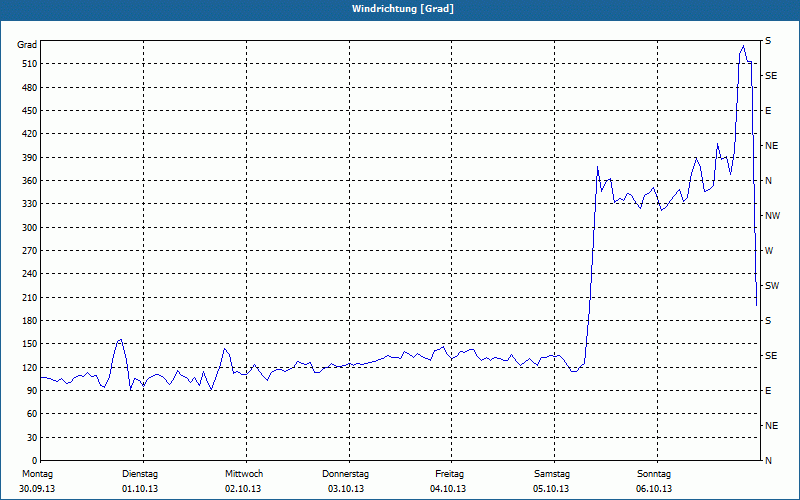Select the W compass direction label
This screenshot has height=500, width=800.
point(769,251)
